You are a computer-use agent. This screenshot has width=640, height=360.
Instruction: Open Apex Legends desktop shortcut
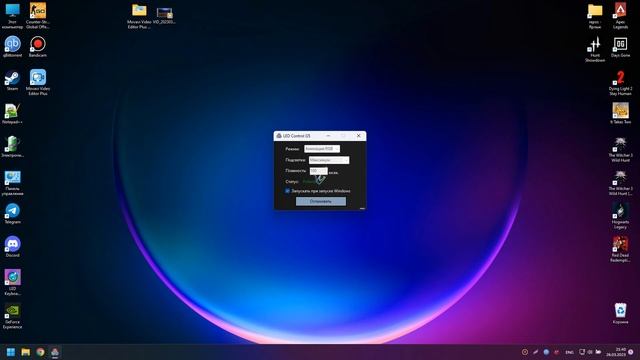pos(620,16)
